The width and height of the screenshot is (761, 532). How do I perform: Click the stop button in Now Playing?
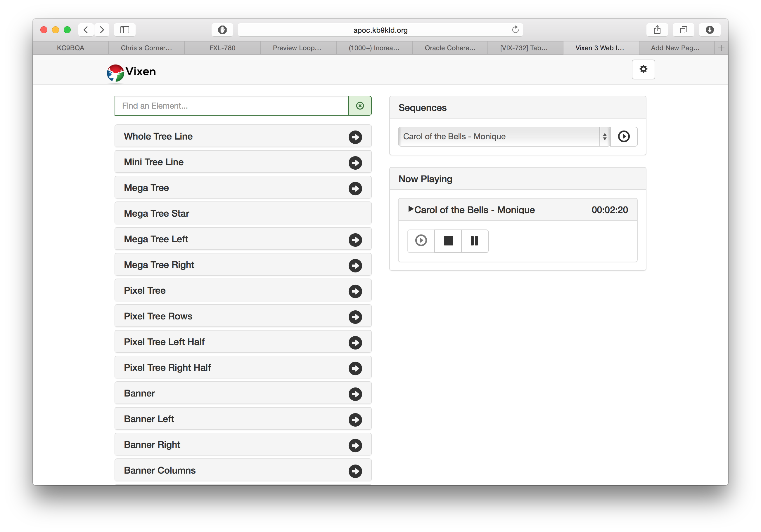(x=448, y=240)
